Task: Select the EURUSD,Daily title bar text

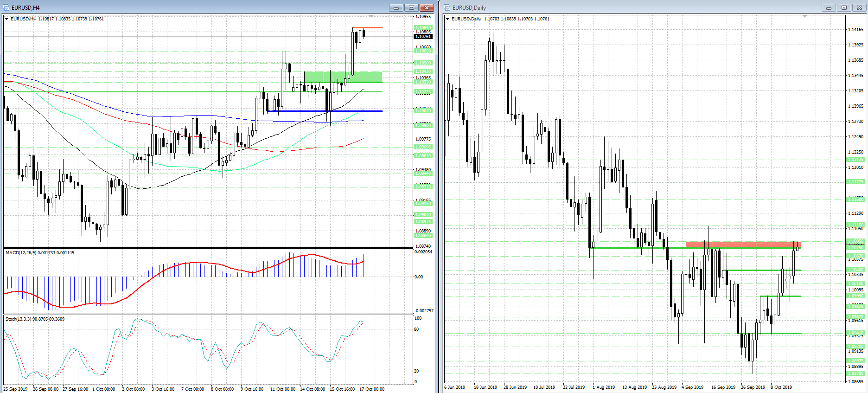Action: point(469,8)
